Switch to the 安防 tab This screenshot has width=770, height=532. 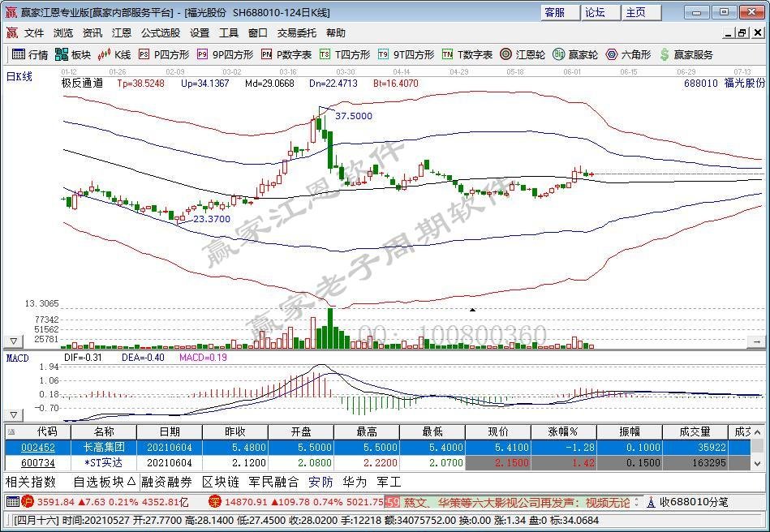(x=320, y=482)
